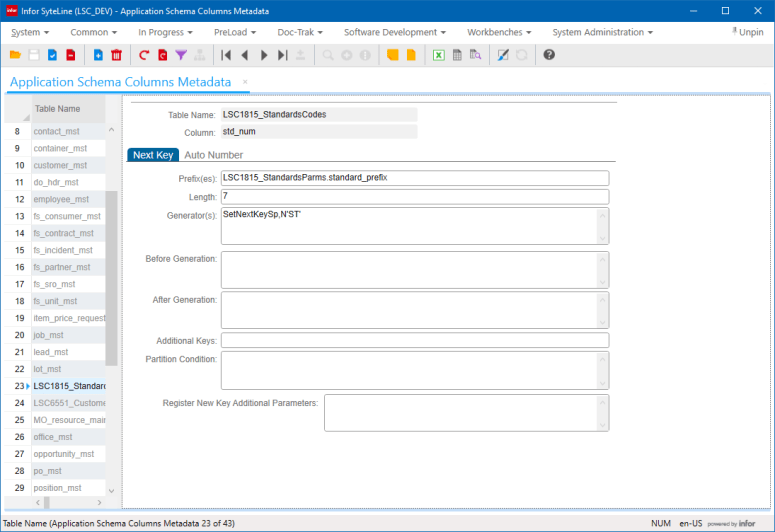The width and height of the screenshot is (775, 532).
Task: Click the Table Name read-only field
Action: [x=319, y=115]
